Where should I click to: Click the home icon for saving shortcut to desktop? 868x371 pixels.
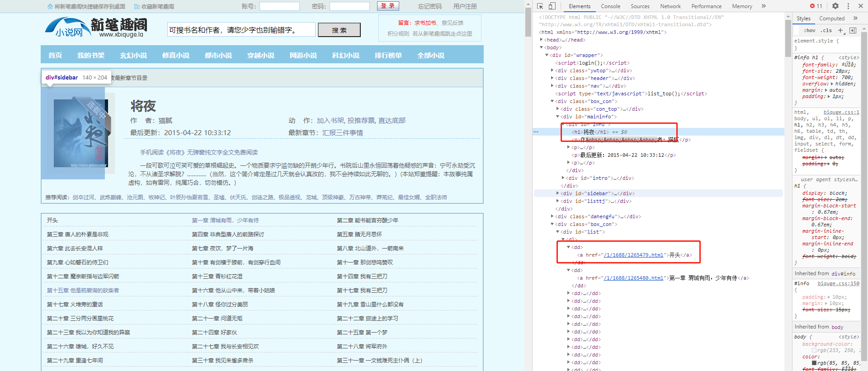[x=50, y=6]
